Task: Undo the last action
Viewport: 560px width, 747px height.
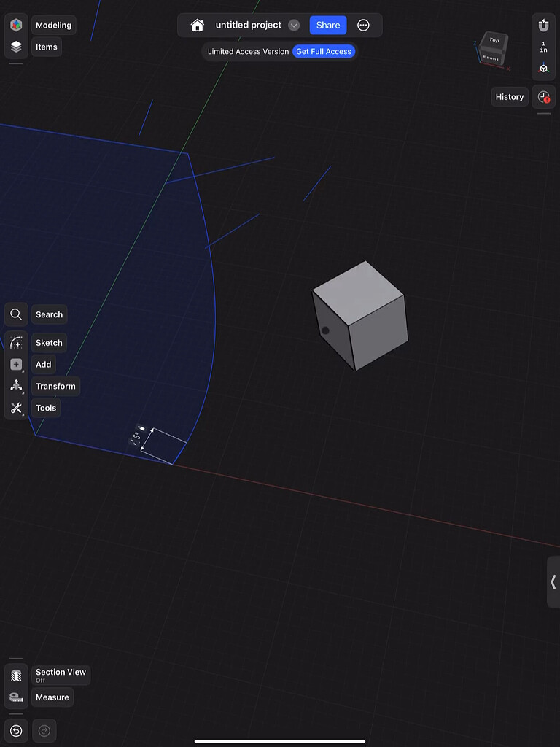Action: point(16,731)
